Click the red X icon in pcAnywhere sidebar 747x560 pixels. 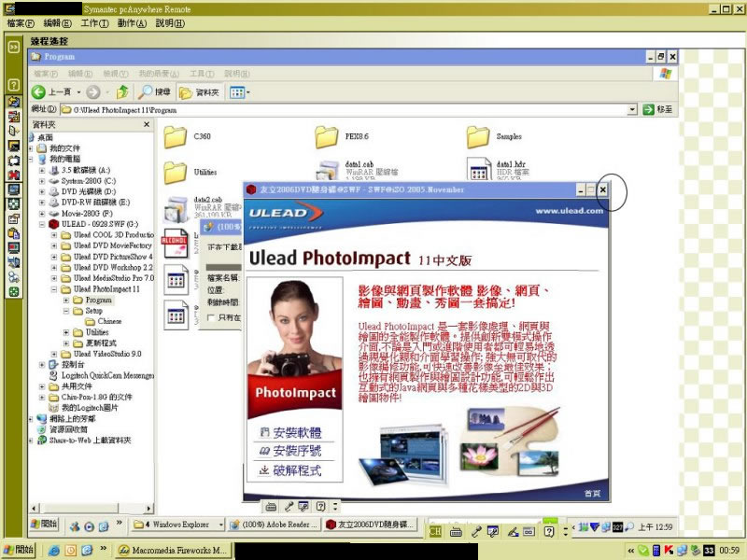[x=14, y=175]
